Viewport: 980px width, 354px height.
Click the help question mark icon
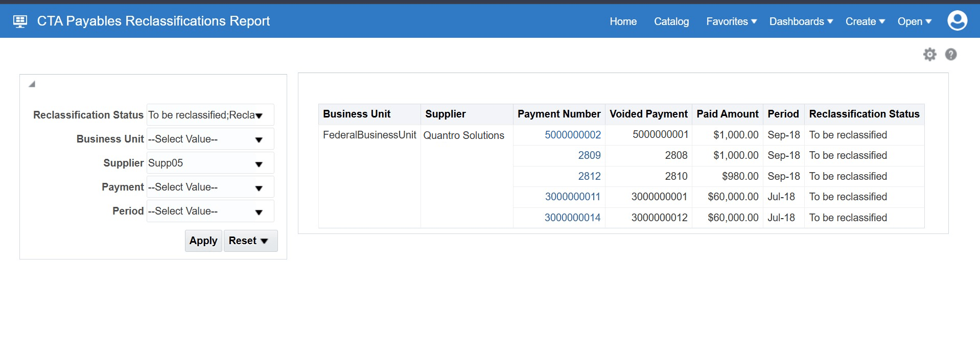pos(951,54)
